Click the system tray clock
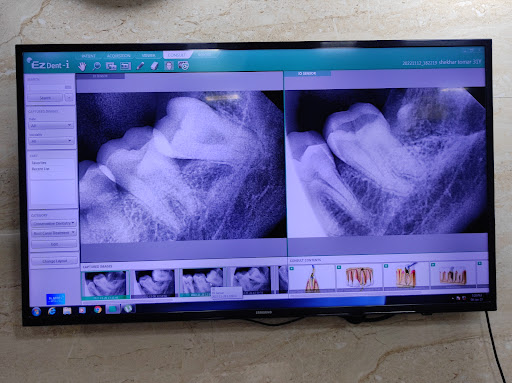This screenshot has width=512, height=383. [x=476, y=297]
